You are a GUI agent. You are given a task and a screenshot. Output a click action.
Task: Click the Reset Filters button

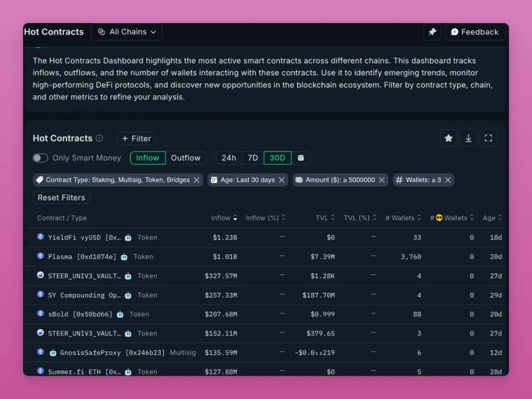[x=62, y=198]
